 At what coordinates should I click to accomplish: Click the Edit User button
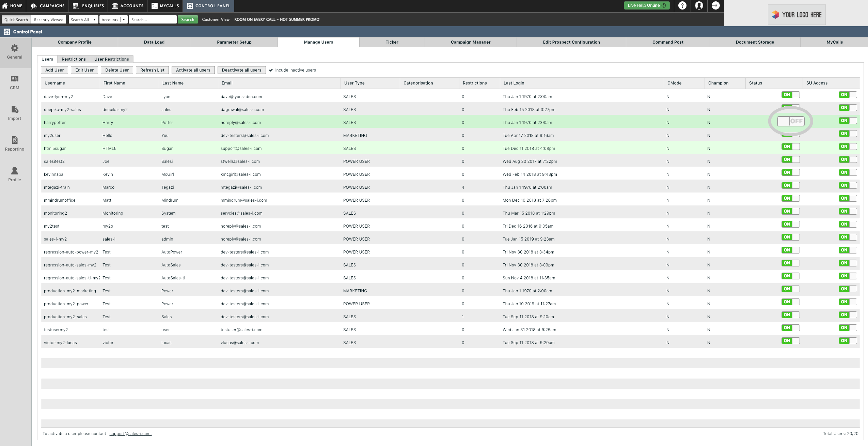tap(83, 70)
